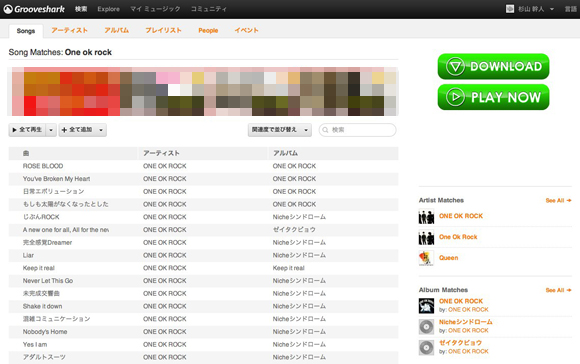Switch to the イベント tab
This screenshot has height=364, width=580.
tap(246, 30)
